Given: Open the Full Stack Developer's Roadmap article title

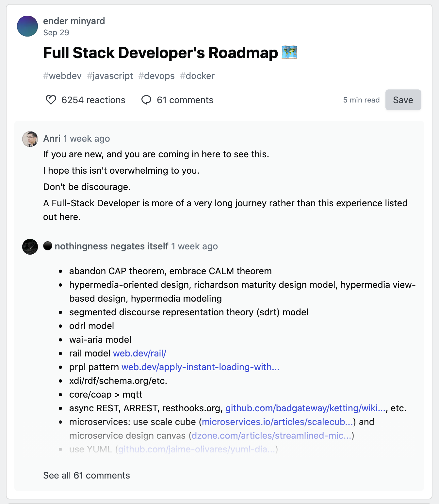Looking at the screenshot, I should click(x=160, y=53).
